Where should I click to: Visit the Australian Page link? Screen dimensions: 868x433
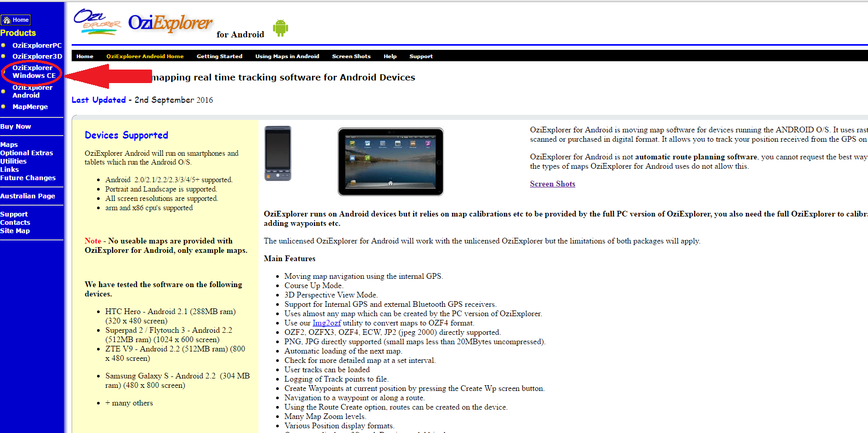tap(28, 196)
